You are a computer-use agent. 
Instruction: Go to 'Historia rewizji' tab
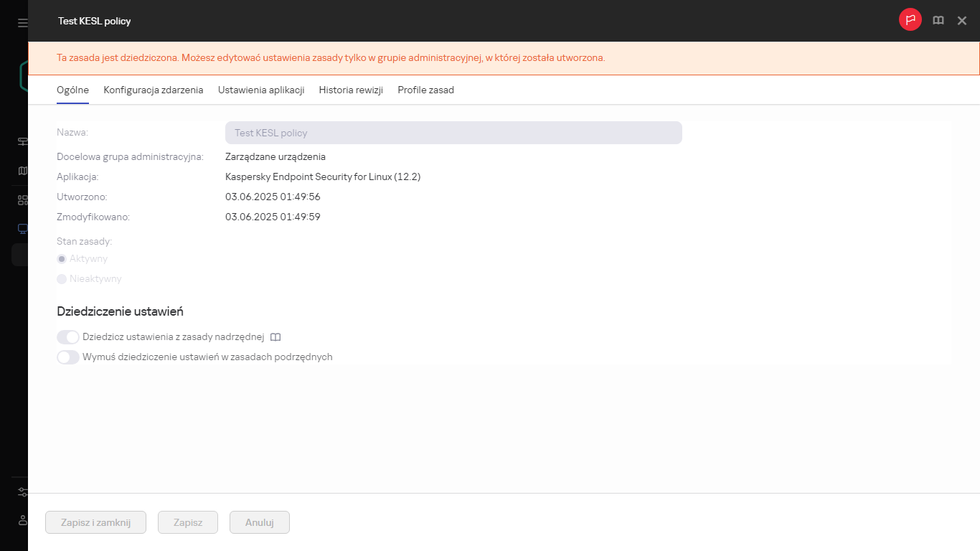351,90
